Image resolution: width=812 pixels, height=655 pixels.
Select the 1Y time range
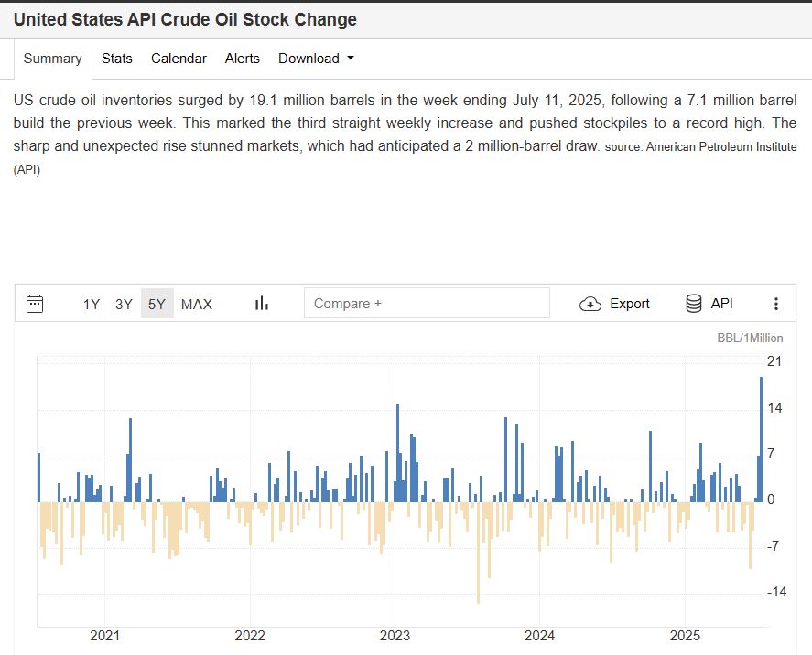[x=92, y=305]
